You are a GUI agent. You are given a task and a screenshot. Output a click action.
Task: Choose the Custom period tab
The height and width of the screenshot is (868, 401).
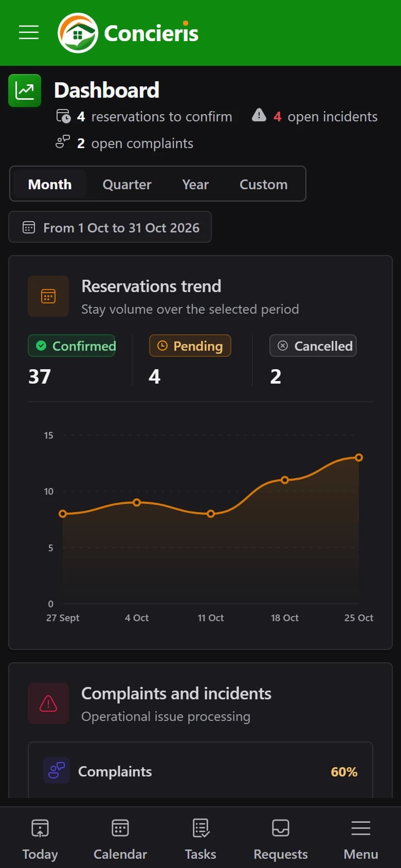click(264, 184)
